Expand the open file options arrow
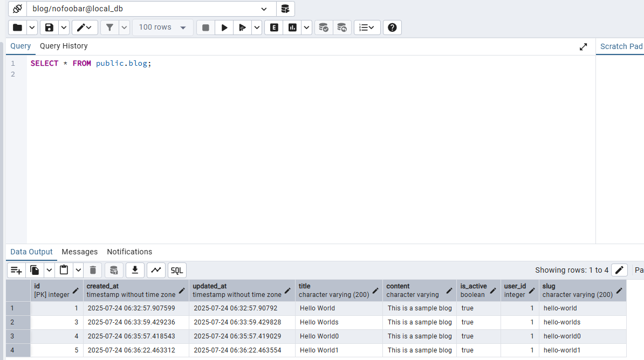Screen dimensions: 644x360 pos(32,27)
